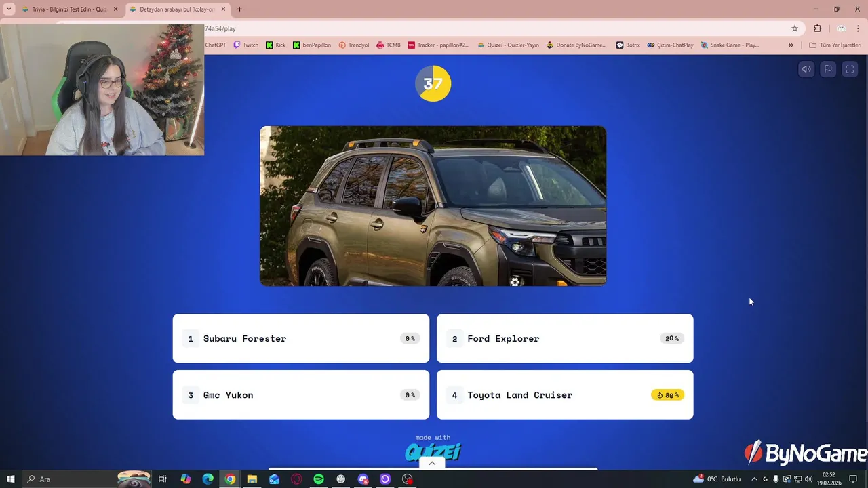The width and height of the screenshot is (868, 488).
Task: Open the volume tray icon
Action: [x=808, y=479]
